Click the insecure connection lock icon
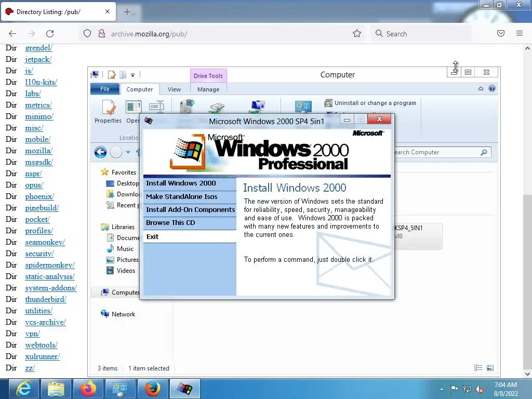The image size is (532, 399). click(x=101, y=34)
